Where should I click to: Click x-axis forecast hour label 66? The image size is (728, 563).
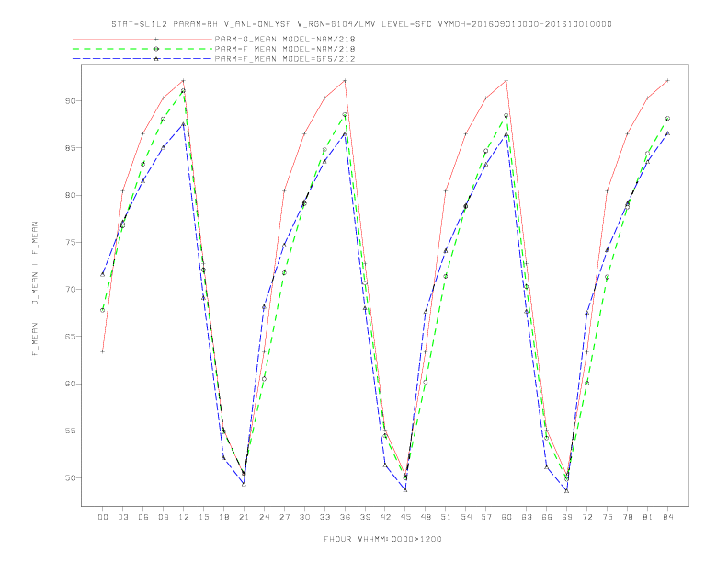coord(547,517)
